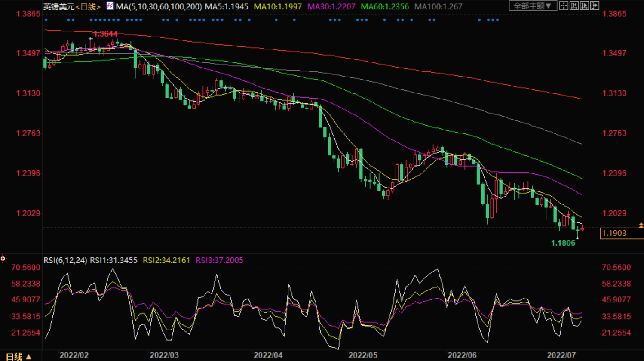Select the green MA60:1.2356 legend entry

tap(384, 7)
